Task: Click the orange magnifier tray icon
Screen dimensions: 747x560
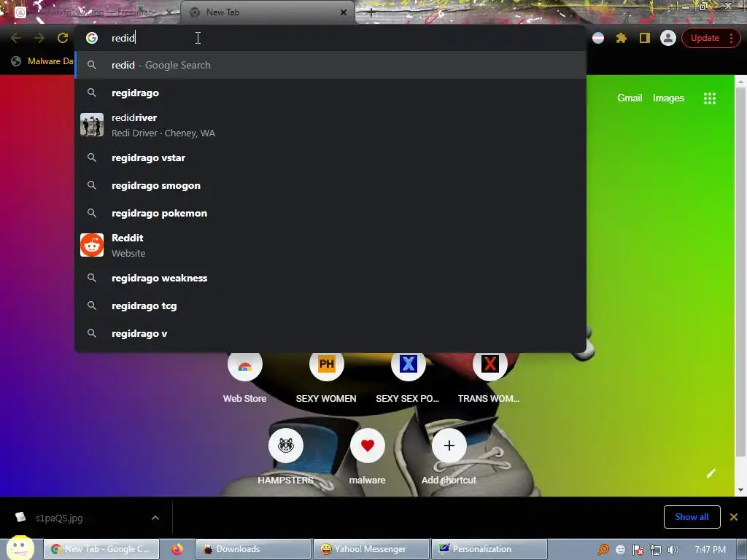Action: coord(603,550)
